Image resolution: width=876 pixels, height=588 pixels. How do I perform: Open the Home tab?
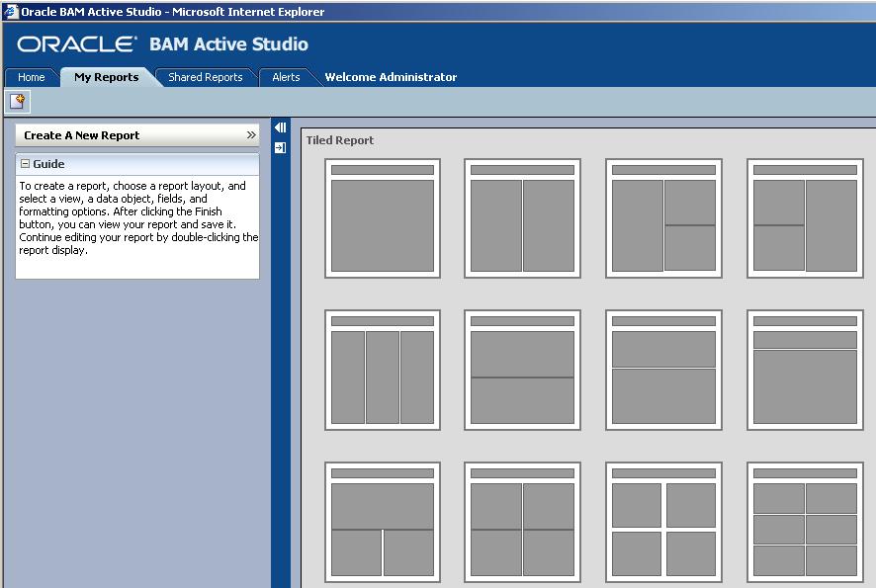click(x=32, y=77)
